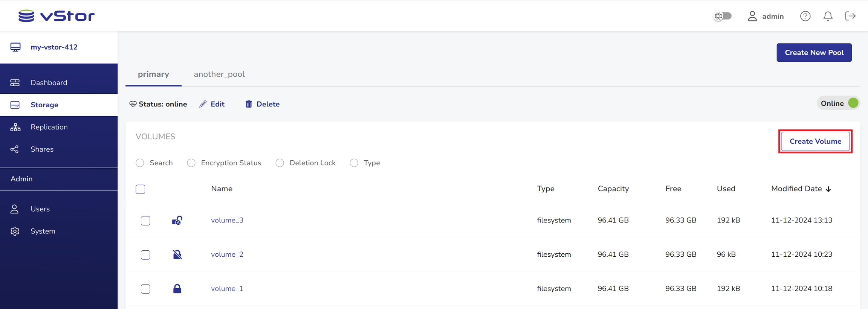868x309 pixels.
Task: Toggle the theme switch in header
Action: 723,16
